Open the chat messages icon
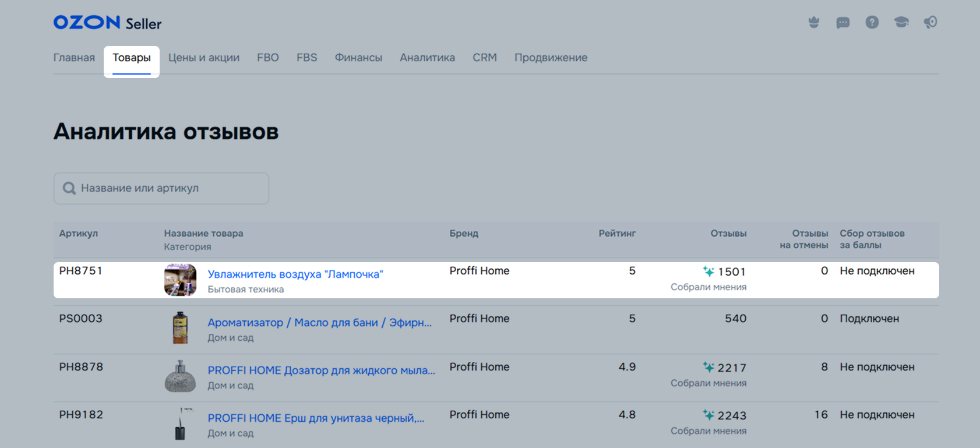980x448 pixels. [x=843, y=23]
